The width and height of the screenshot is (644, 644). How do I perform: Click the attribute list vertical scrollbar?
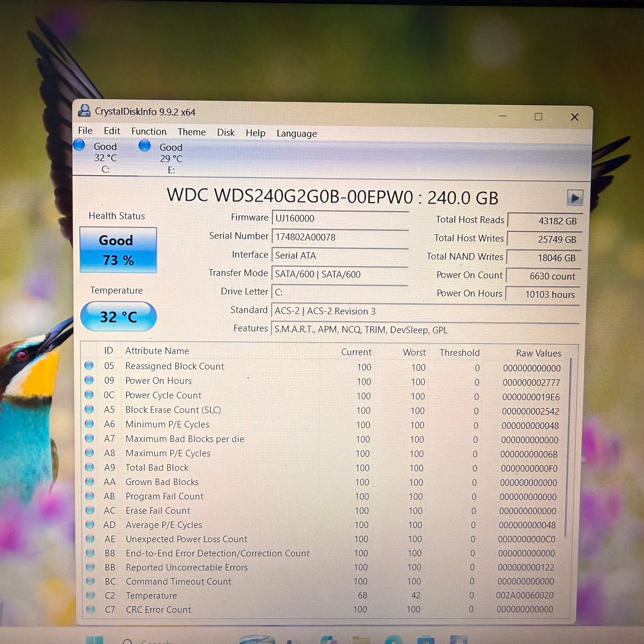pos(568,447)
